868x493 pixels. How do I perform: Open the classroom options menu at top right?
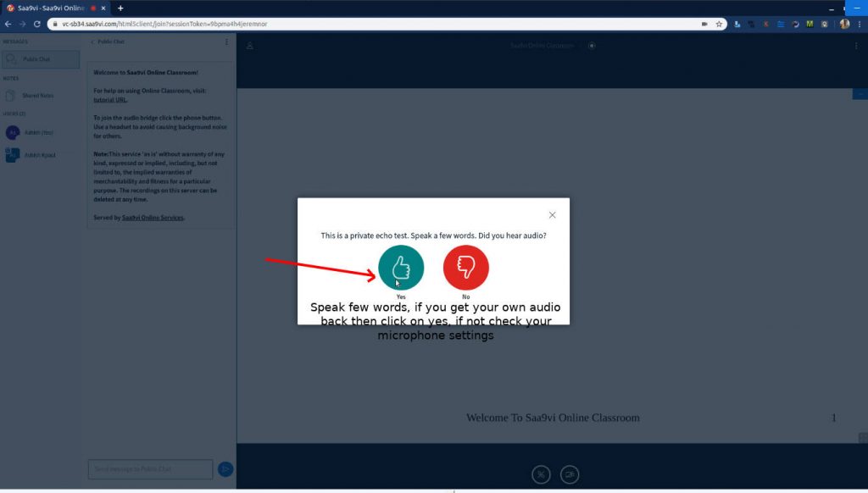click(x=856, y=46)
